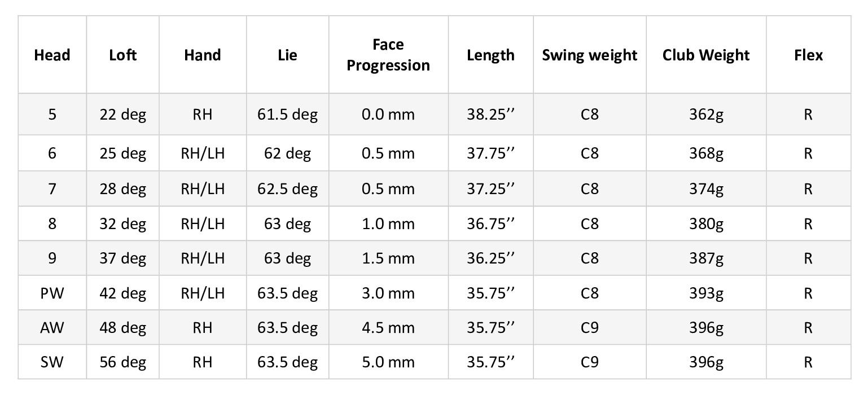Click the 22 deg loft cell
Viewport: 868px width, 395px height.
click(122, 115)
